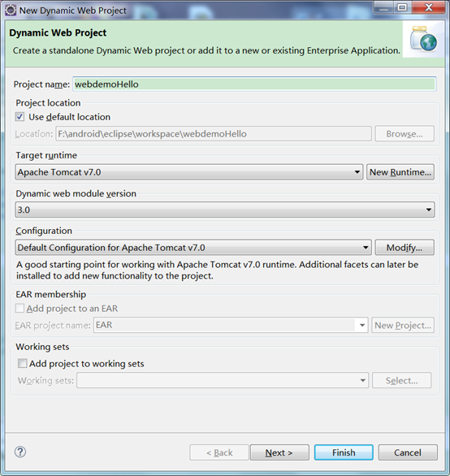Click the Project name text field

pos(254,84)
